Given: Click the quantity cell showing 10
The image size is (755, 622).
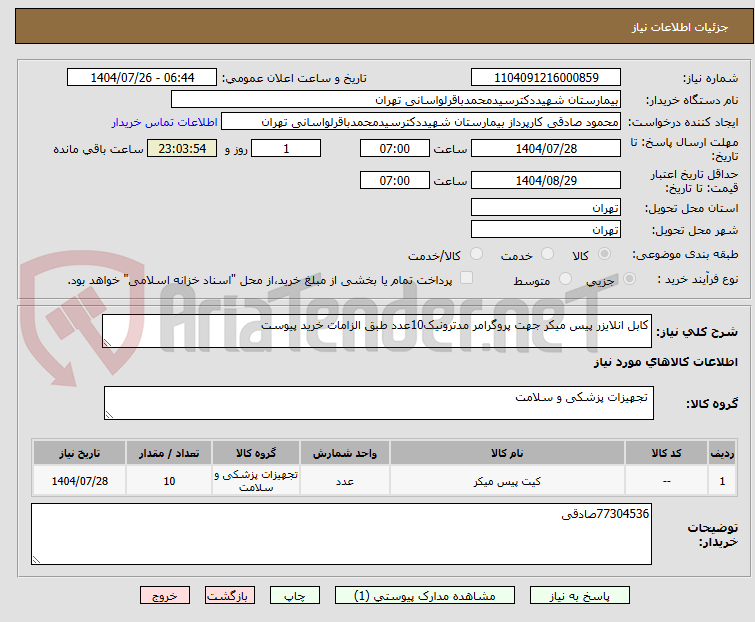Looking at the screenshot, I should (169, 481).
